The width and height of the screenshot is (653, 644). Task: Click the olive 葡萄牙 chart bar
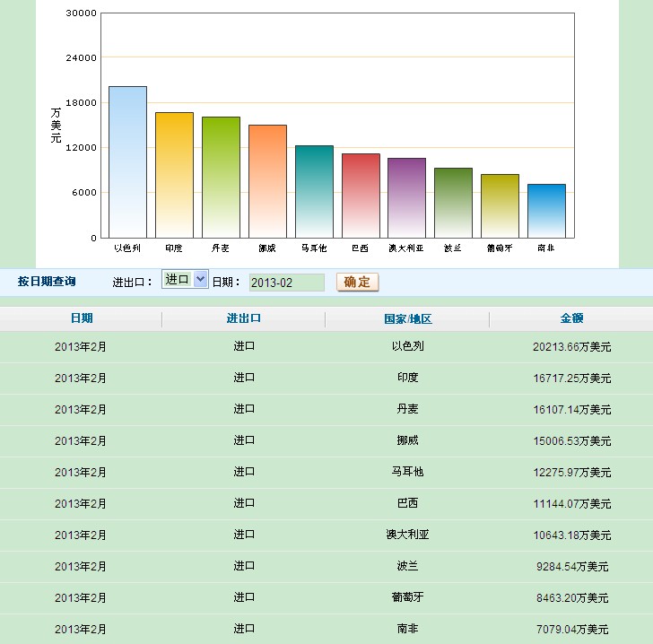[500, 206]
